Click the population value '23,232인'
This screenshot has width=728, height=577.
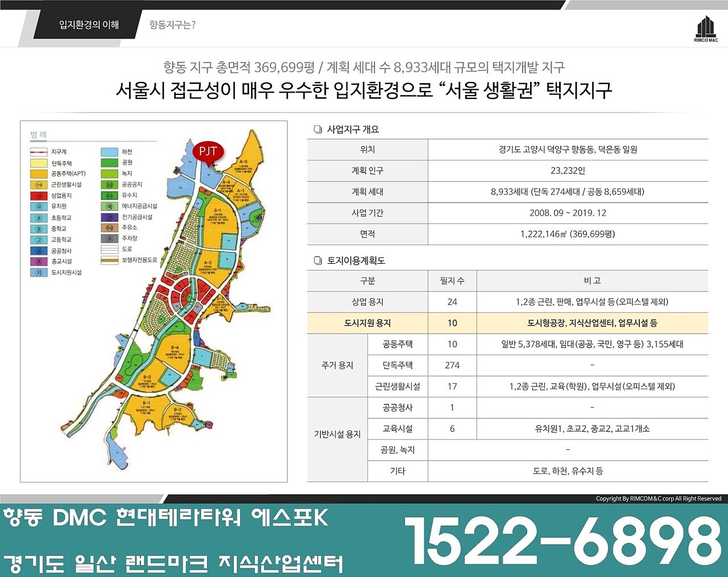(568, 171)
